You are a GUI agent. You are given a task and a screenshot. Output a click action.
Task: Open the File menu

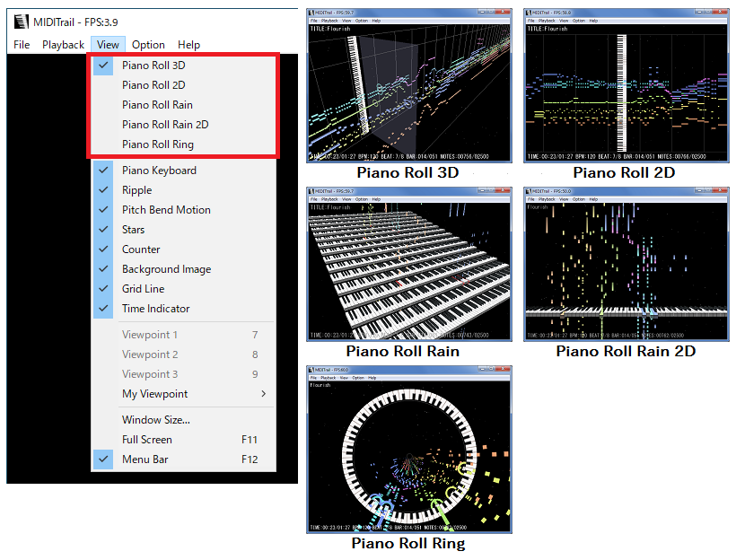22,45
